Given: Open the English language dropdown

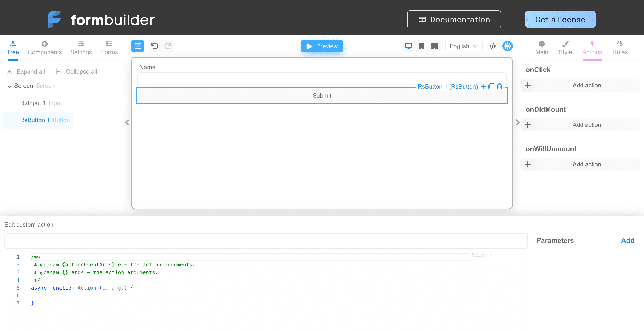Looking at the screenshot, I should click(464, 46).
